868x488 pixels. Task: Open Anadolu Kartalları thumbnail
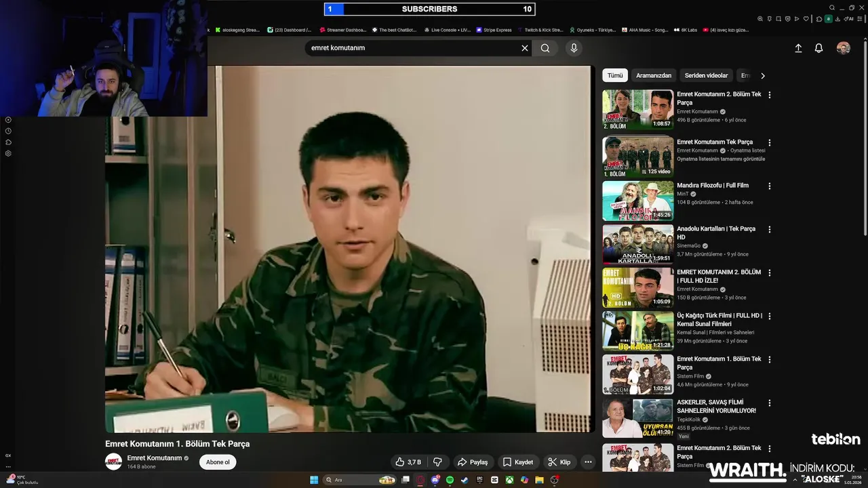[x=638, y=244]
